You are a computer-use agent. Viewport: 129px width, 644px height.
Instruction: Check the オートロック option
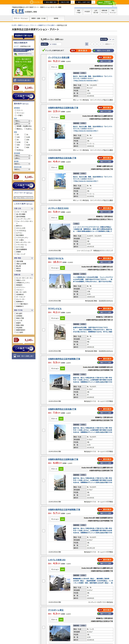pyautogui.click(x=15, y=297)
